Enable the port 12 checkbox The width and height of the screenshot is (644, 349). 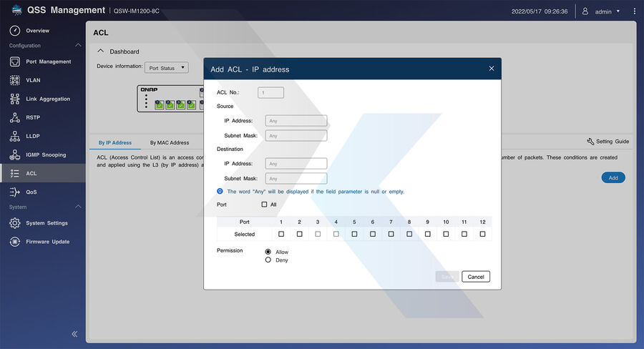coord(482,234)
